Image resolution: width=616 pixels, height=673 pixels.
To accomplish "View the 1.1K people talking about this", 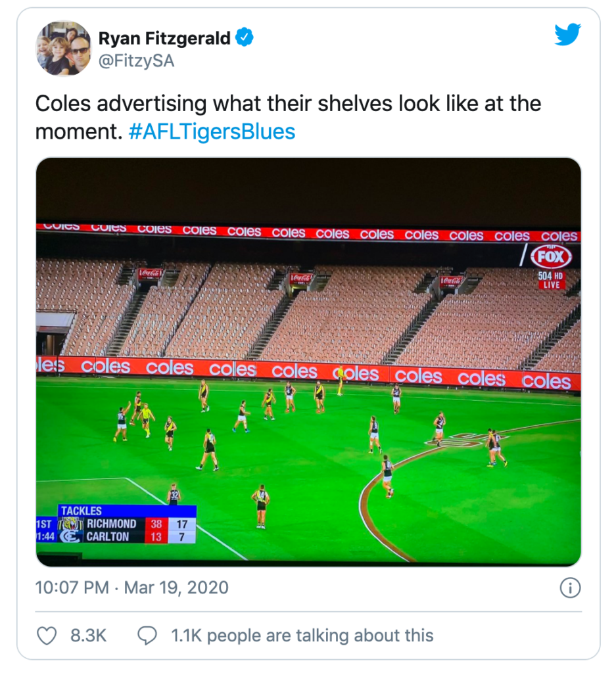I will click(302, 636).
